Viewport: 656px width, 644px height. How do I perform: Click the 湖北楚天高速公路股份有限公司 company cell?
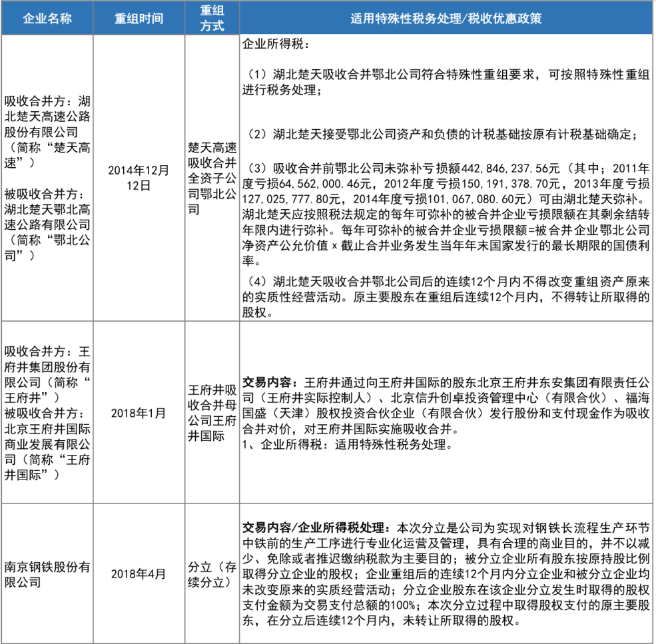pos(47,180)
